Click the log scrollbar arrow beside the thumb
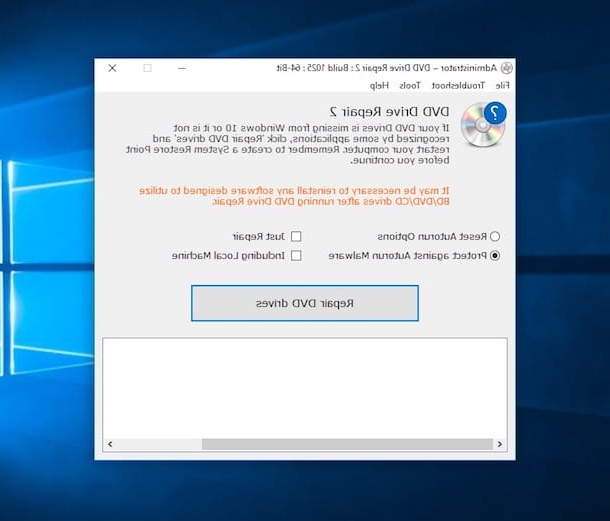 click(x=500, y=444)
